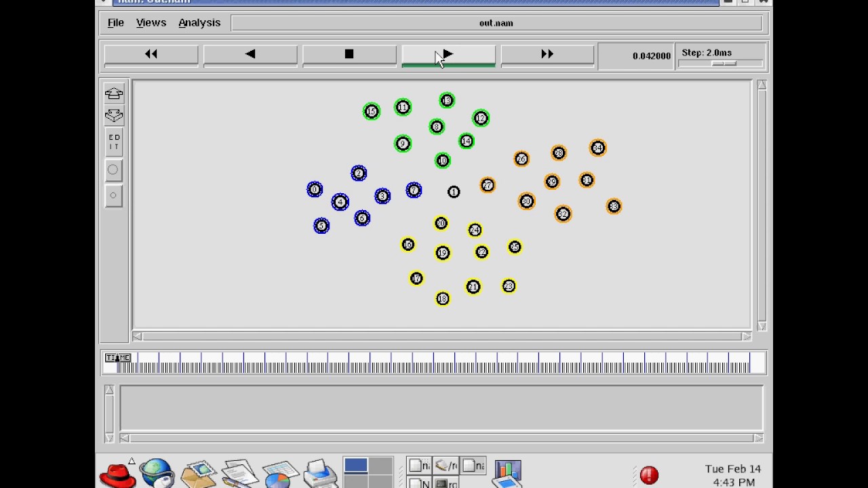Viewport: 868px width, 488px height.
Task: Open the email client panel icon
Action: 198,474
